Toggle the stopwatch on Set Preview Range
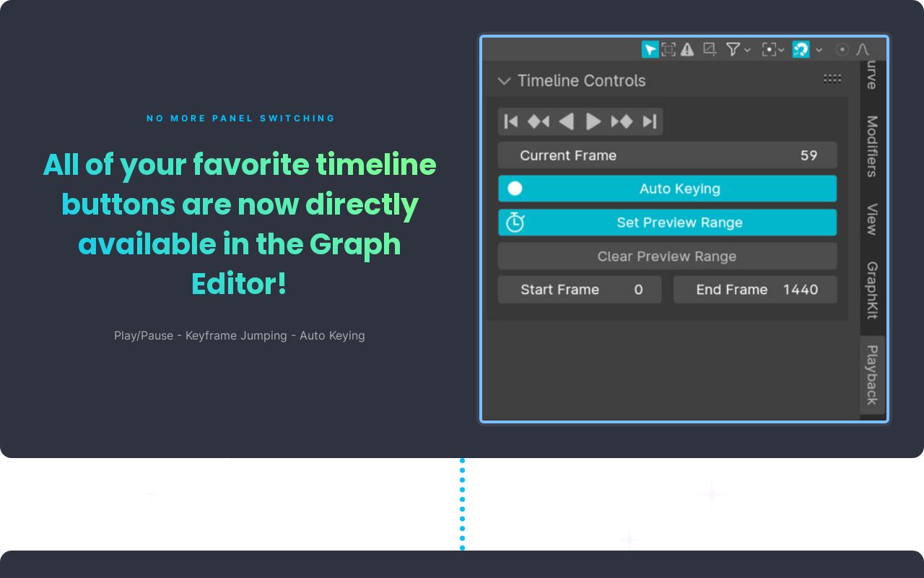 pyautogui.click(x=515, y=223)
